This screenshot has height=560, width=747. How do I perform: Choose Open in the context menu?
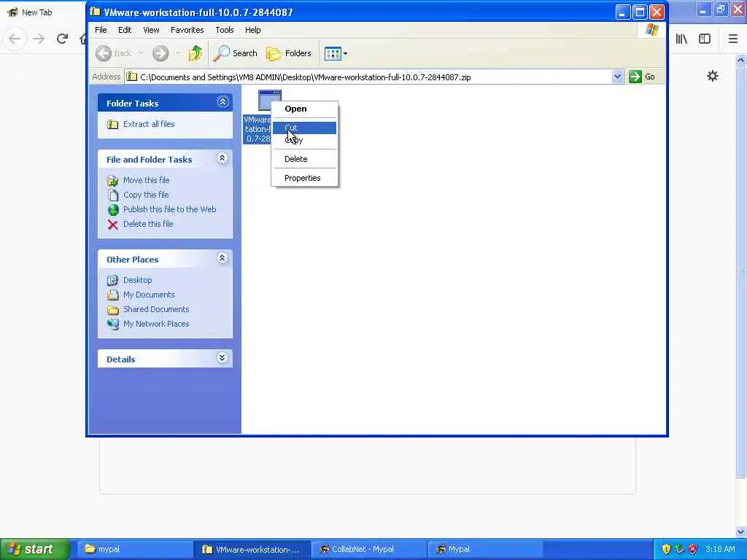pos(304,109)
